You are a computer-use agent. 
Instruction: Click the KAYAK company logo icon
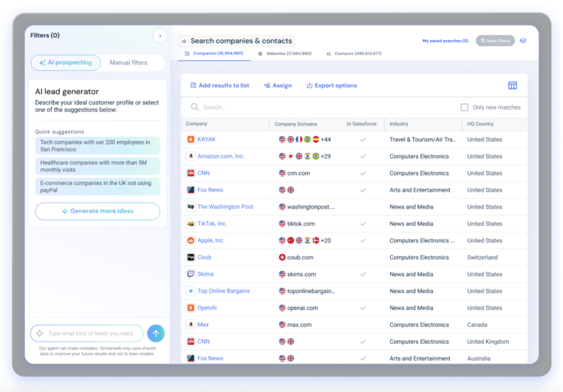(191, 140)
